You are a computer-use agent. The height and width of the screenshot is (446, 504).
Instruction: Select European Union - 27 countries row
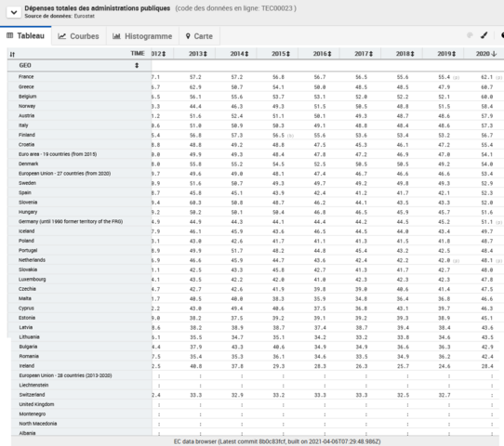[x=64, y=174]
